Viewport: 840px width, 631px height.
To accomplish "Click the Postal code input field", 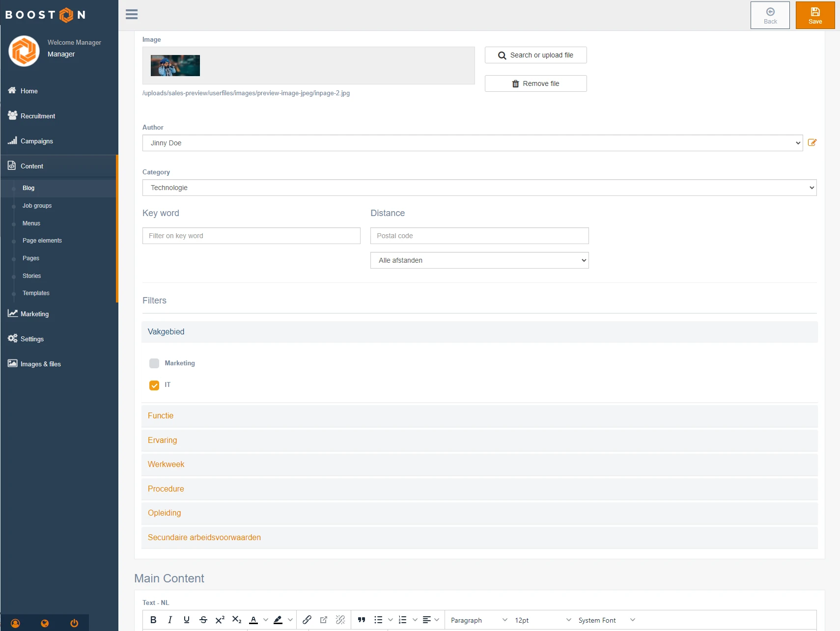I will pyautogui.click(x=479, y=236).
